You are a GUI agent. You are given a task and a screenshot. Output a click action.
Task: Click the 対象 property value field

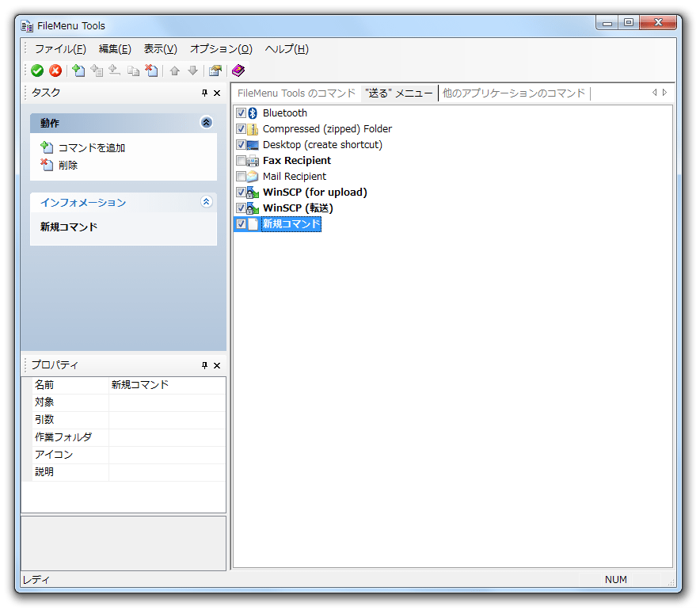pos(167,402)
